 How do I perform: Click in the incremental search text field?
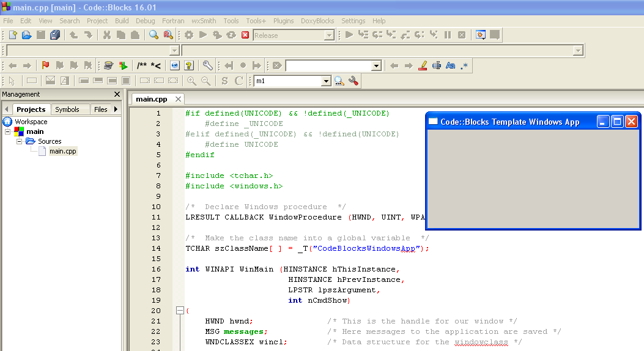click(328, 65)
